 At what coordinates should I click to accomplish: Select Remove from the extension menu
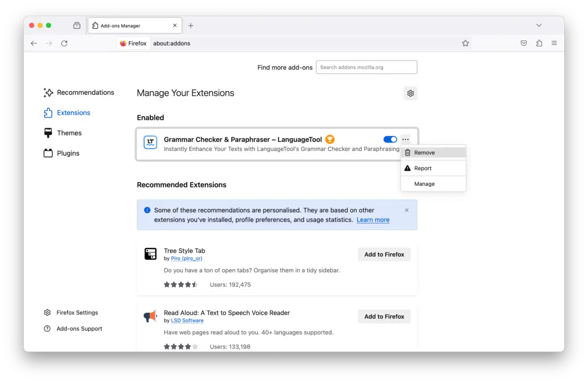click(x=424, y=153)
